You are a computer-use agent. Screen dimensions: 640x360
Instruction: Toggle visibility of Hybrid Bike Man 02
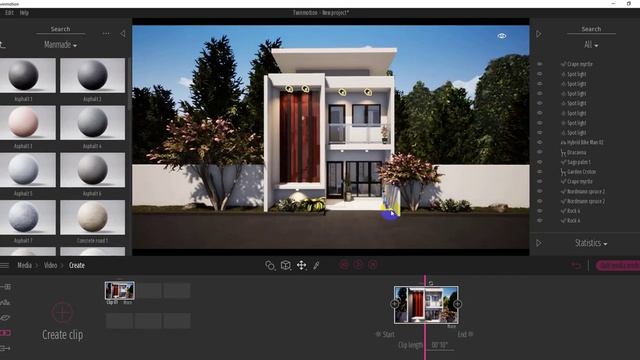click(x=540, y=142)
